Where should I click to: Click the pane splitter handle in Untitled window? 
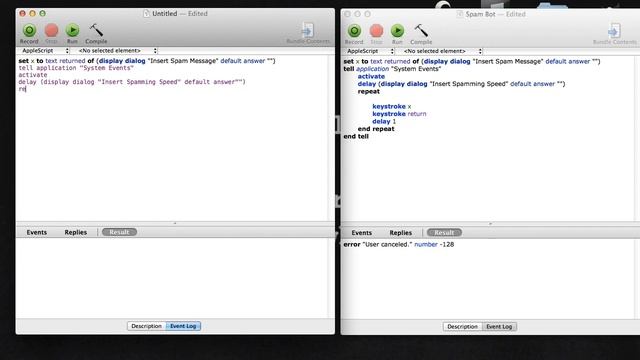click(175, 223)
